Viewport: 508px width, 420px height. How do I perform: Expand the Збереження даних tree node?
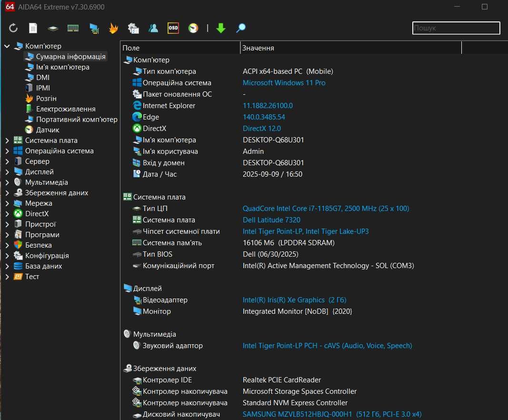point(7,193)
